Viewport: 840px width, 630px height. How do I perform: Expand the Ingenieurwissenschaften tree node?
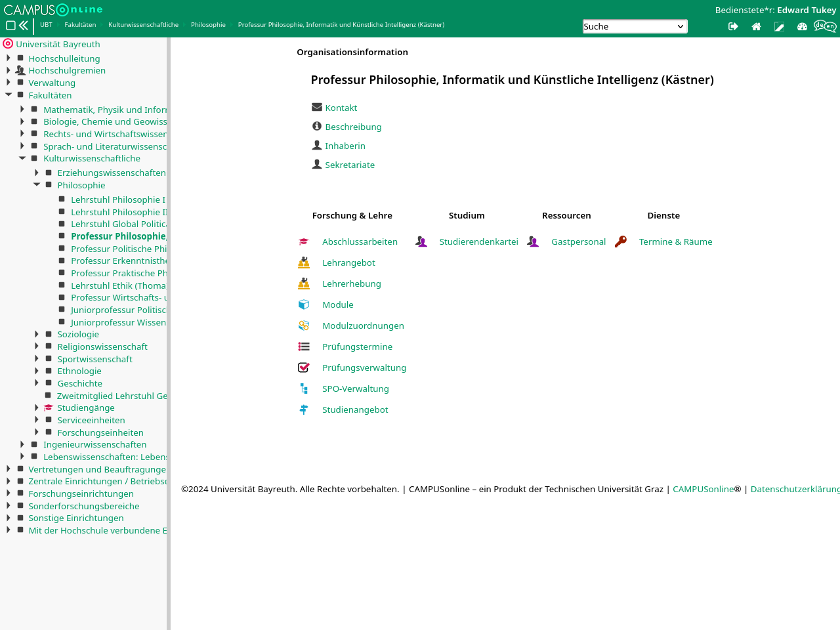pos(22,444)
